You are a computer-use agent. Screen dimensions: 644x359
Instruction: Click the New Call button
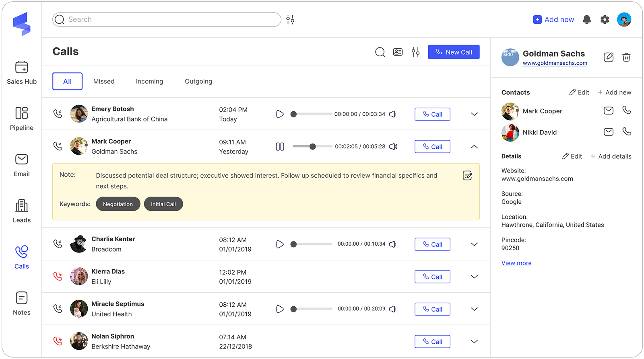454,52
